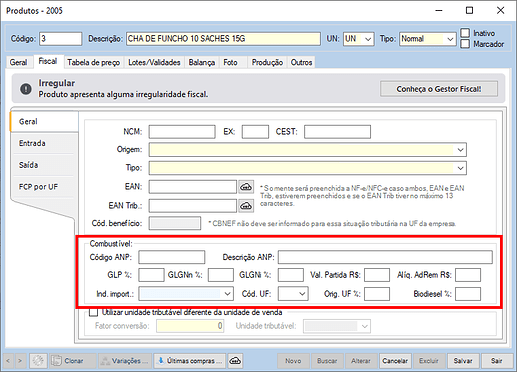Click the Descrição ANP input field

click(385, 257)
